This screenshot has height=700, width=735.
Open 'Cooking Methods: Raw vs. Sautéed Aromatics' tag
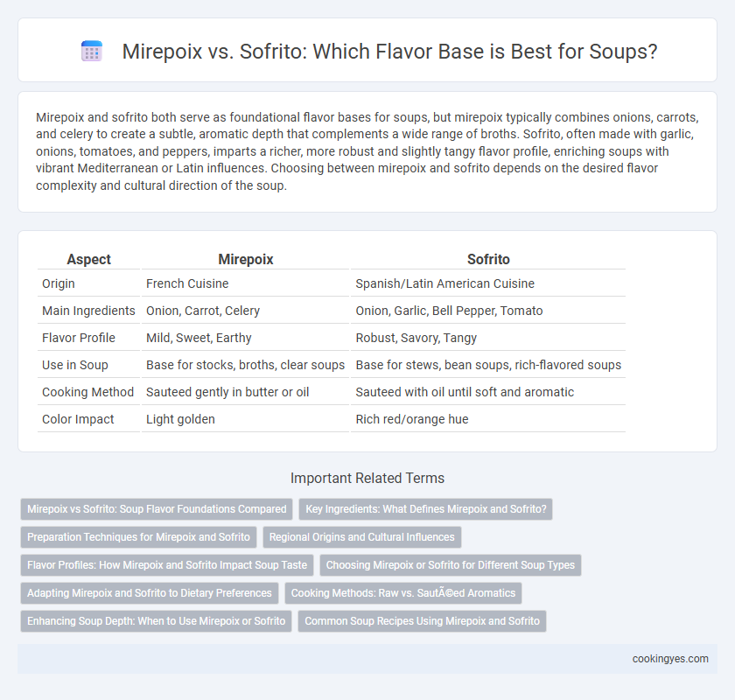[403, 593]
